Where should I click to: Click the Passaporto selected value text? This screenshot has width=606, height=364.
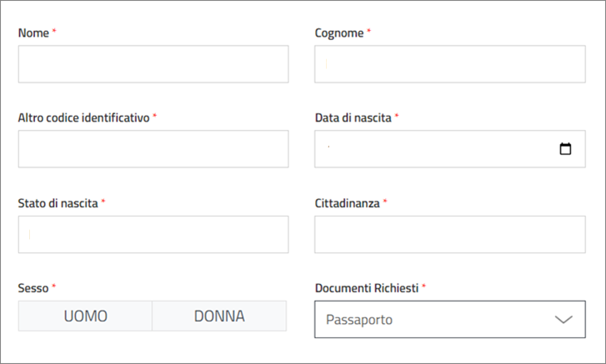point(359,320)
